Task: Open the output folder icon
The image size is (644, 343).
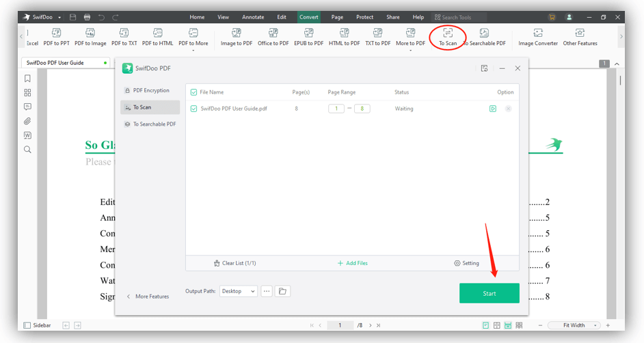Action: pyautogui.click(x=282, y=291)
